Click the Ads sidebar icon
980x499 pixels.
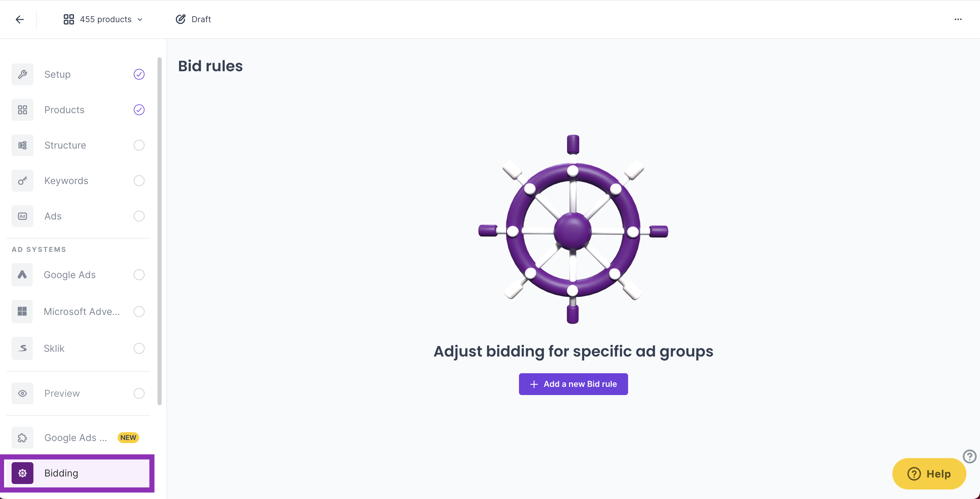[23, 216]
